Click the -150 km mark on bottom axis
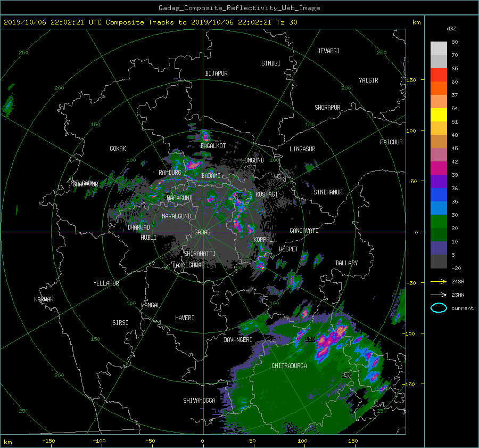The width and height of the screenshot is (479, 448). click(48, 441)
